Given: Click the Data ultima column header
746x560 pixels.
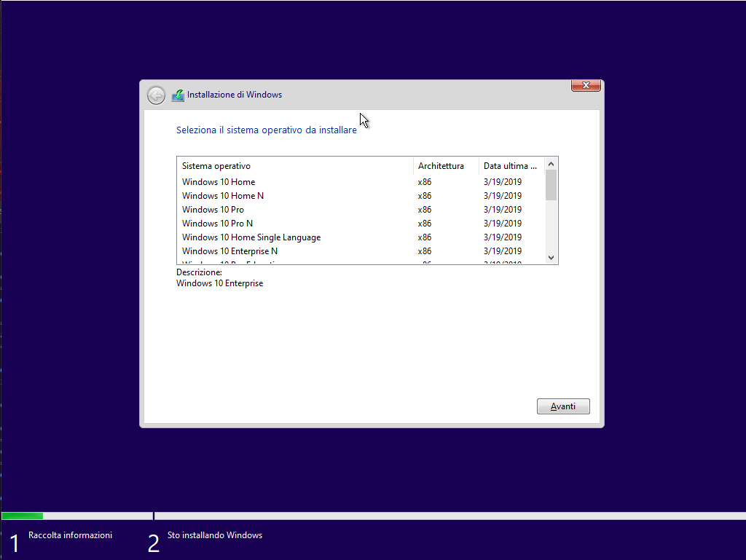Looking at the screenshot, I should pyautogui.click(x=511, y=166).
